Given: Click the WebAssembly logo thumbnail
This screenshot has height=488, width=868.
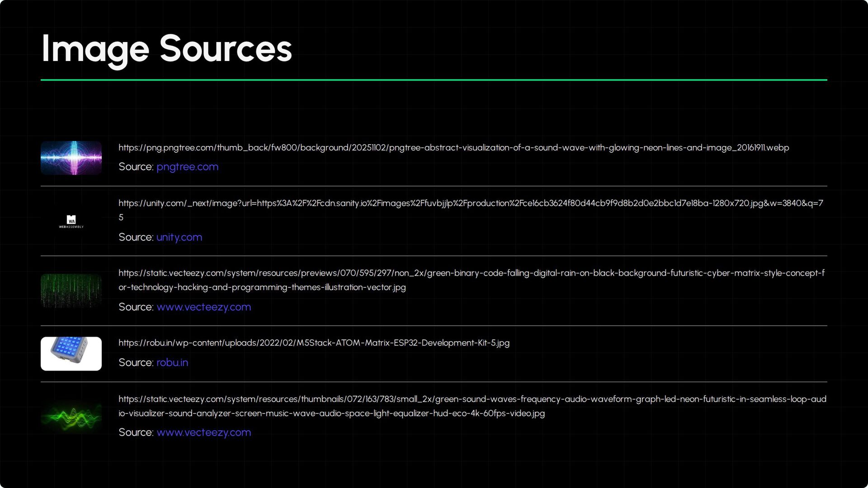Looking at the screenshot, I should pyautogui.click(x=71, y=221).
